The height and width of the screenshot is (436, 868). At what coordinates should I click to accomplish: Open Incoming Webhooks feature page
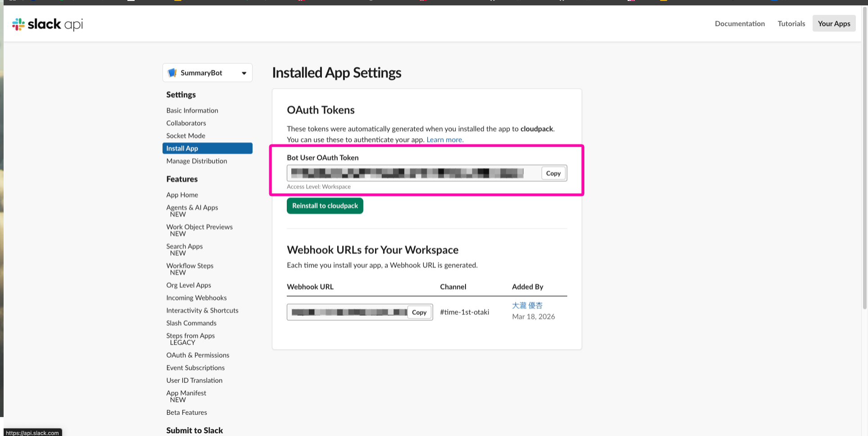[x=196, y=298]
